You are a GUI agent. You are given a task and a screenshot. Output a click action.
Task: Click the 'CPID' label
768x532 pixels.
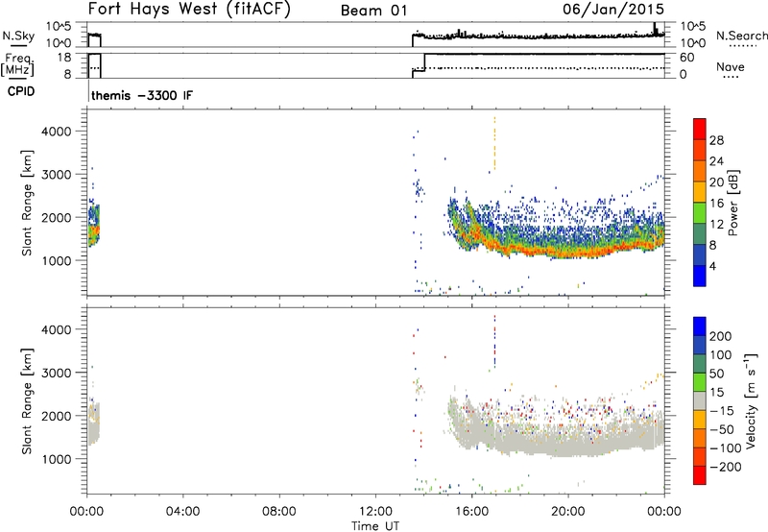tap(21, 91)
